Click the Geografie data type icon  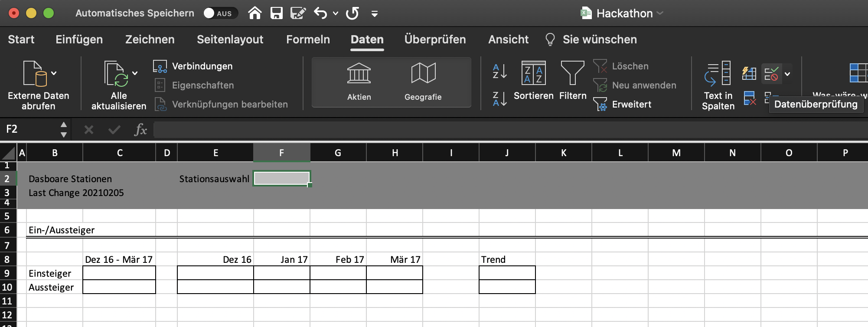[x=423, y=74]
